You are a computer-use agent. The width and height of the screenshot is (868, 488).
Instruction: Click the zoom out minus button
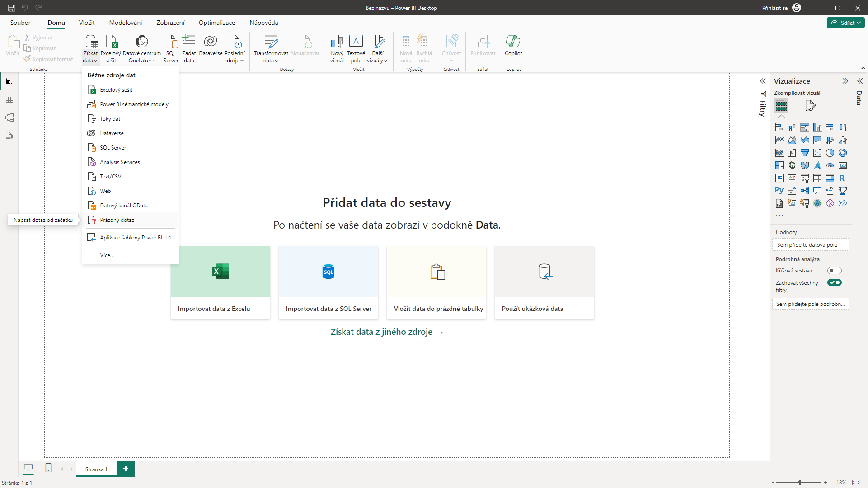773,483
